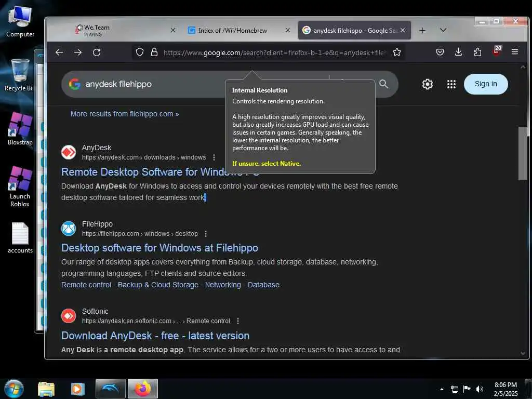Image resolution: width=532 pixels, height=399 pixels.
Task: Open the Networking sitelink
Action: 223,285
